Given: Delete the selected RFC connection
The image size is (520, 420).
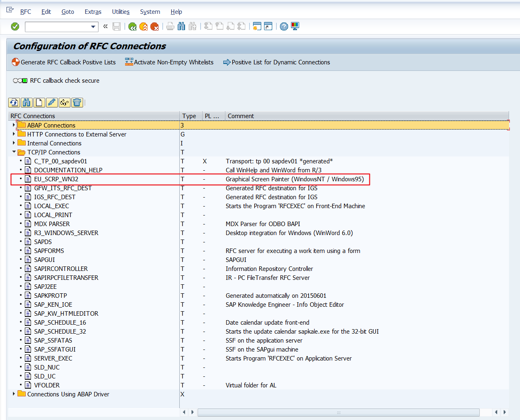Looking at the screenshot, I should pos(77,103).
